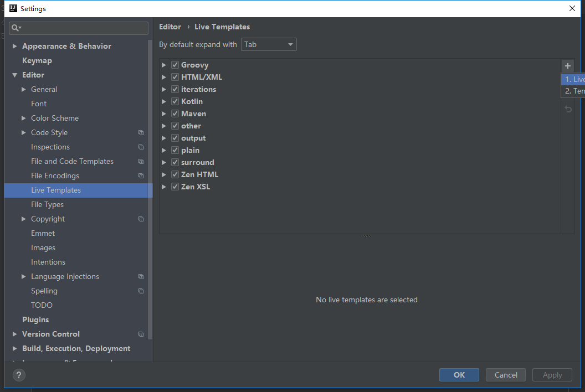The width and height of the screenshot is (585, 392).
Task: Disable the Zen HTML group checkbox
Action: [175, 174]
